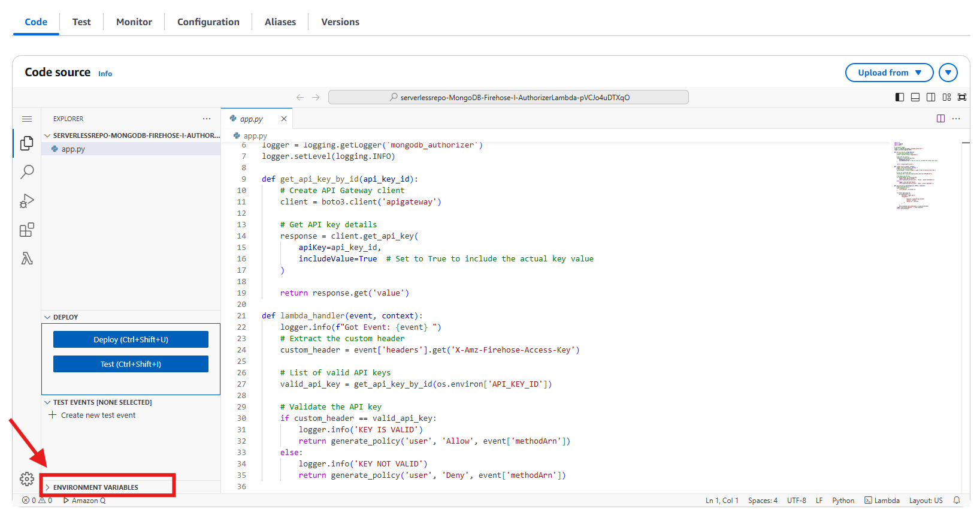Open the Manage gear icon
Image resolution: width=980 pixels, height=515 pixels.
click(27, 479)
